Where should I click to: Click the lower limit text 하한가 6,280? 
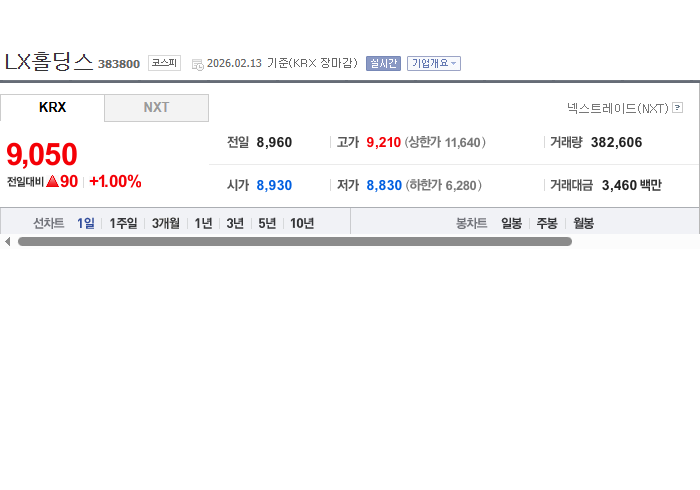tap(443, 185)
